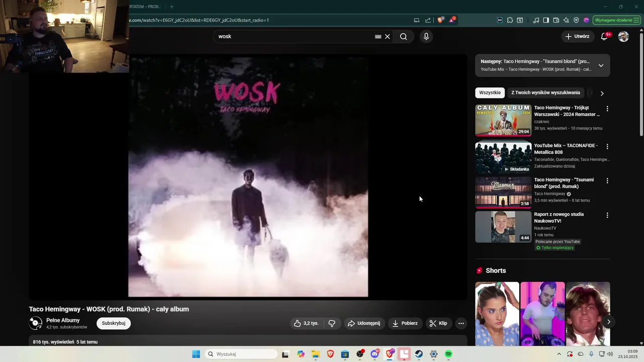The width and height of the screenshot is (644, 362).
Task: Click the magnifier search button
Action: 404,37
